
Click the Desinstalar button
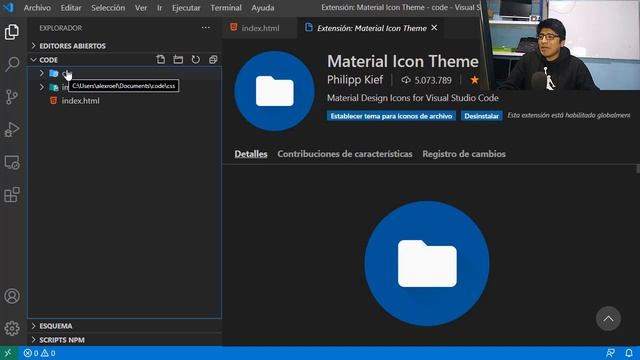(x=481, y=116)
